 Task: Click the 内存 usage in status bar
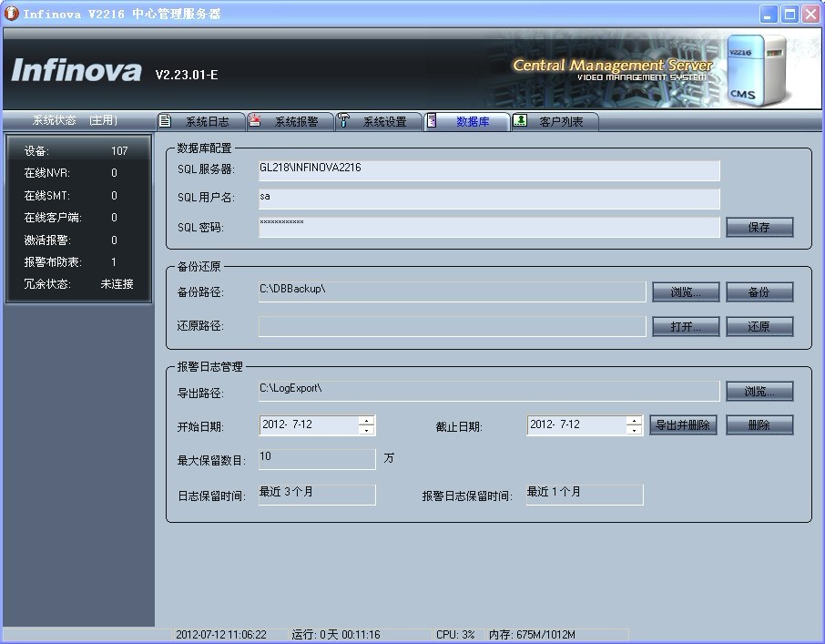(532, 635)
